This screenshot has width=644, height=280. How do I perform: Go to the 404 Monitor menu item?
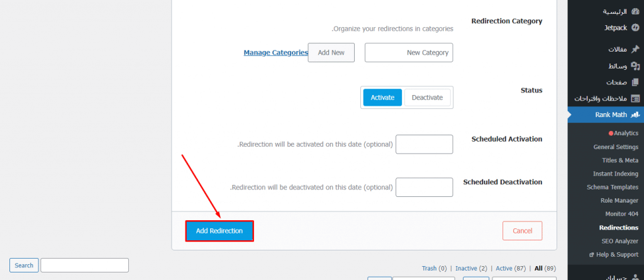(621, 214)
